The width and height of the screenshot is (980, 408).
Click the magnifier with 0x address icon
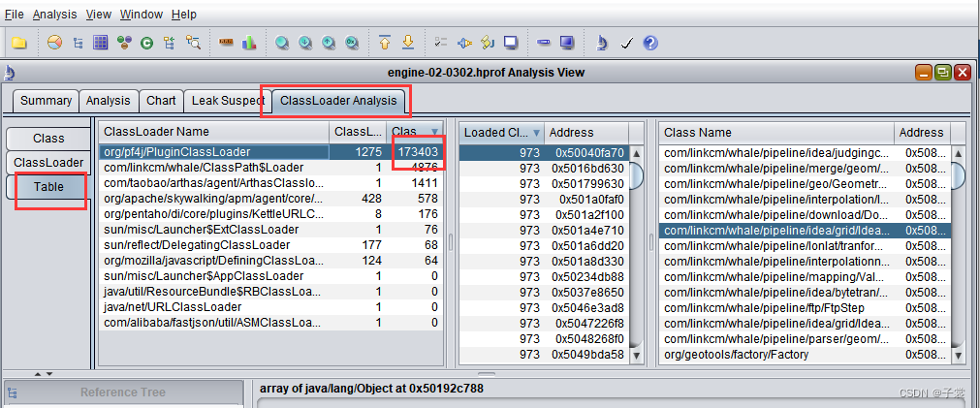click(x=351, y=43)
